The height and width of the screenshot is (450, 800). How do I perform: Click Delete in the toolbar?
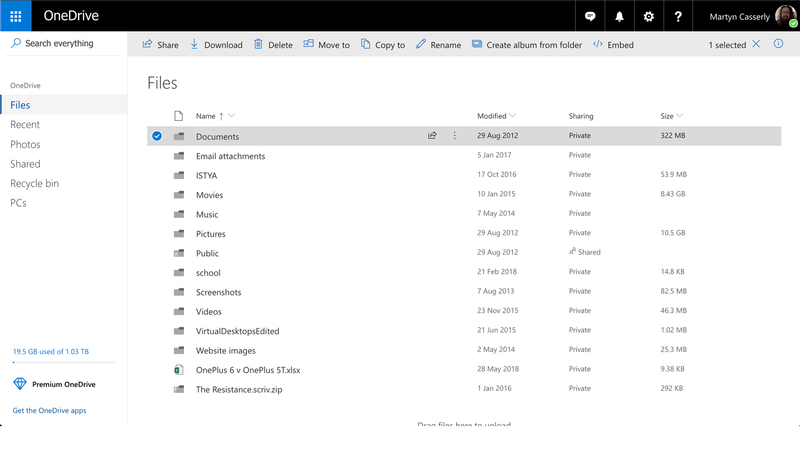273,44
